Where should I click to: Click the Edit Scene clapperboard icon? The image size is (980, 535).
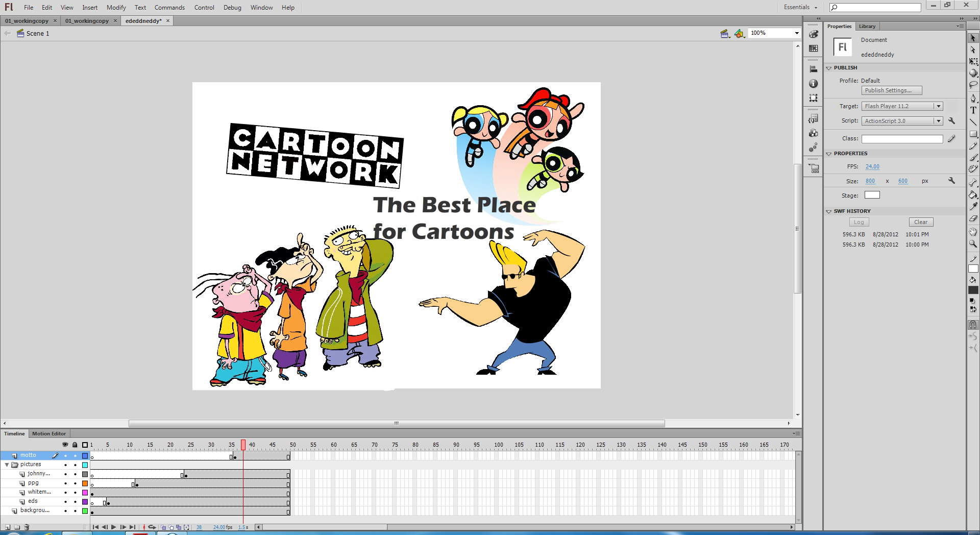point(725,34)
